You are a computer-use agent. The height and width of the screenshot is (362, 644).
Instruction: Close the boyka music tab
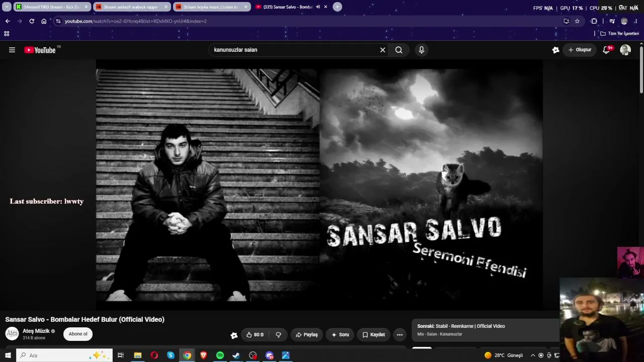(x=246, y=7)
